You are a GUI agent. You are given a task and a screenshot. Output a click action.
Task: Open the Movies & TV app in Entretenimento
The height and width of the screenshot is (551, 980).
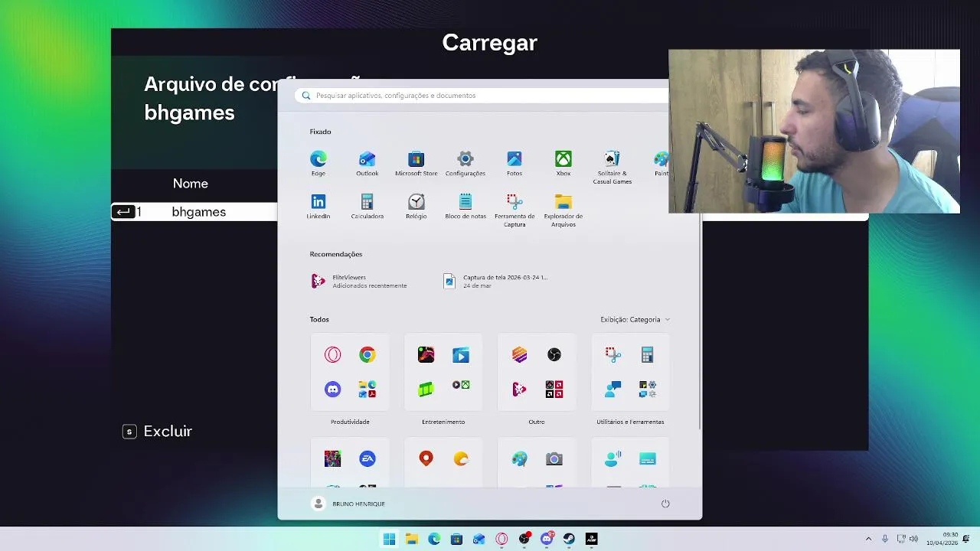tap(461, 354)
